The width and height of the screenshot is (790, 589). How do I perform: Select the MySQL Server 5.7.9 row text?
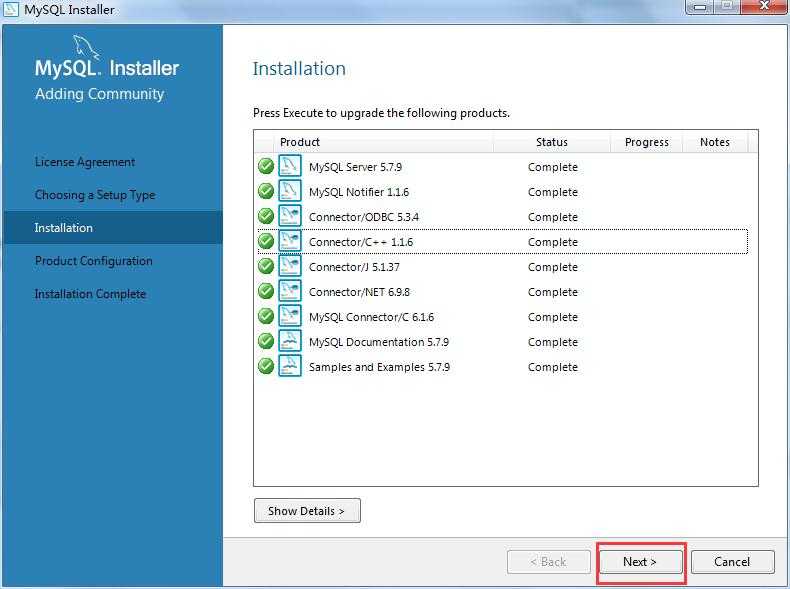[356, 167]
